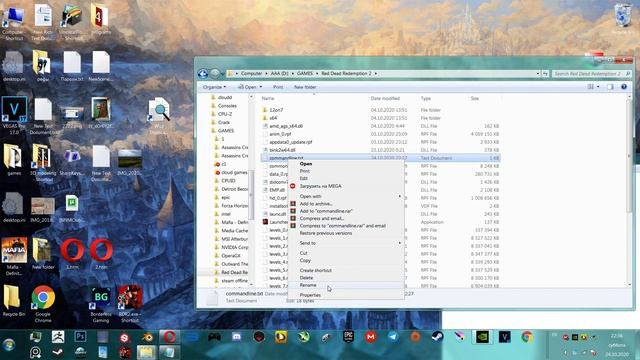Select GAMES folder in navigation tree

click(x=225, y=131)
